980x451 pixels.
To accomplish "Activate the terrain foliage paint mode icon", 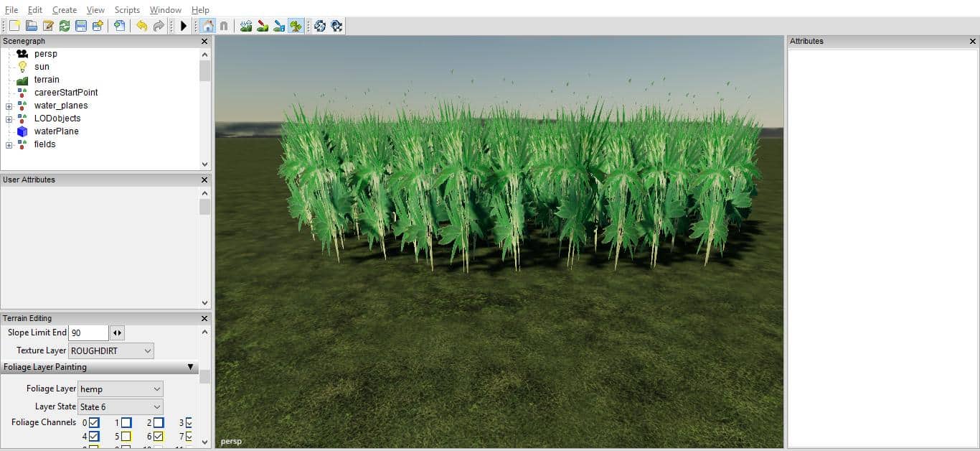I will pos(296,26).
